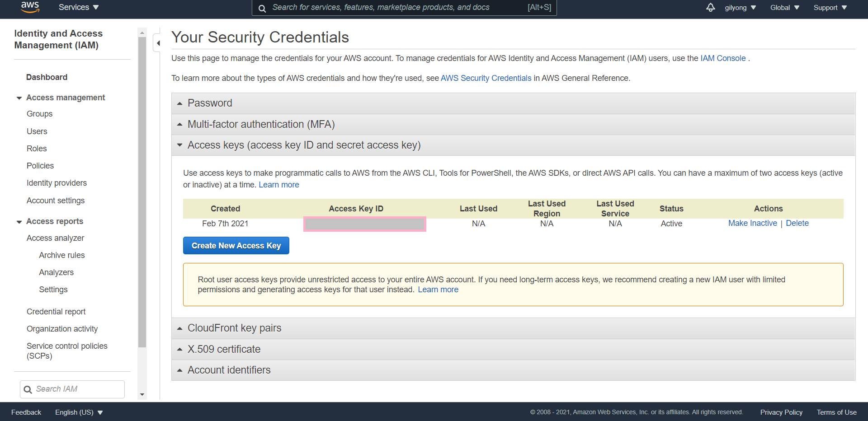
Task: Open Identity providers in sidebar
Action: click(x=57, y=183)
